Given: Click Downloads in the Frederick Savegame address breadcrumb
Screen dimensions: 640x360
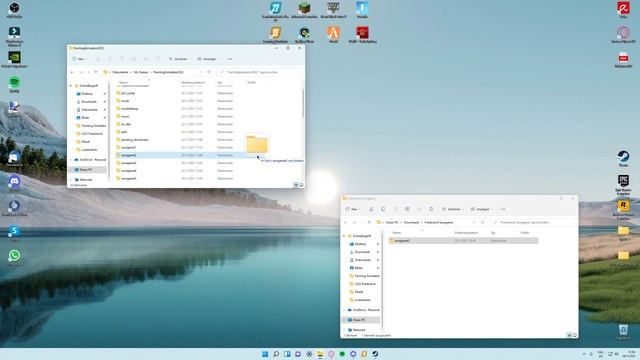Looking at the screenshot, I should (411, 222).
